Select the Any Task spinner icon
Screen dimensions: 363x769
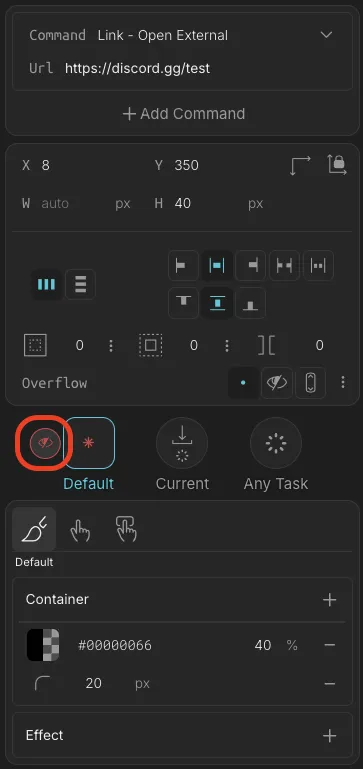(276, 443)
